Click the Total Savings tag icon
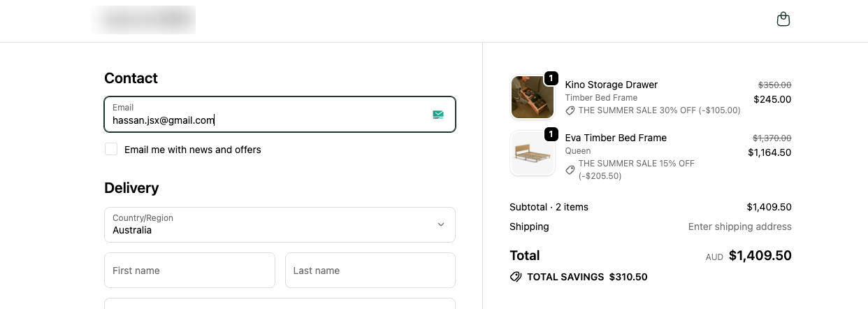This screenshot has width=868, height=309. pos(516,277)
